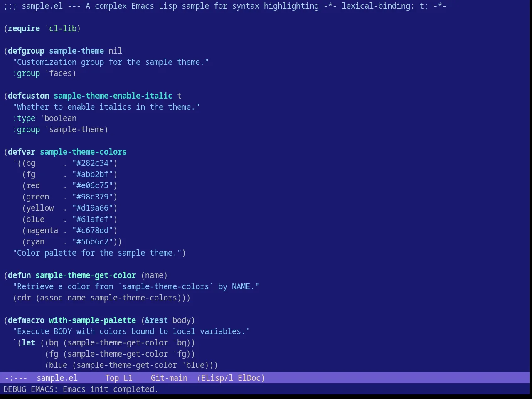Click with-sample-palette macro name
The width and height of the screenshot is (532, 399).
coord(92,320)
